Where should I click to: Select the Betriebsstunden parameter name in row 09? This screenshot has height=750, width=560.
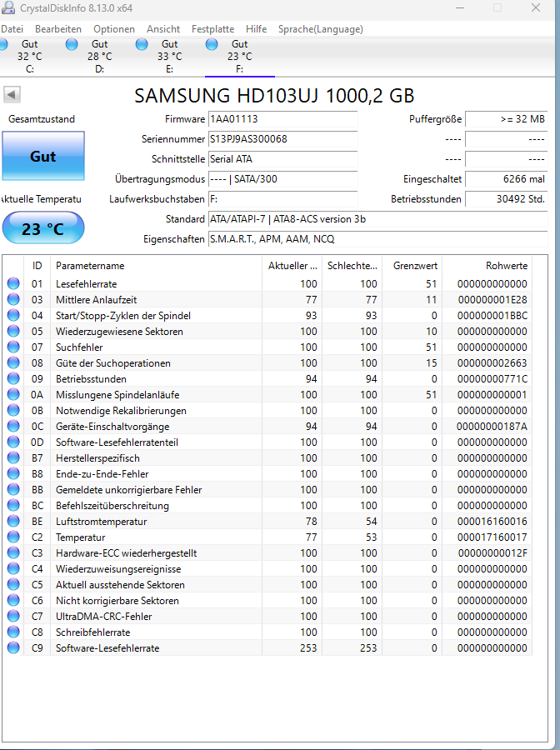pos(91,379)
